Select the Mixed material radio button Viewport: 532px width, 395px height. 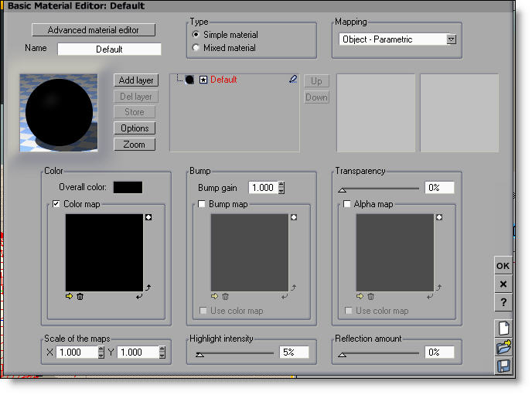click(x=196, y=48)
